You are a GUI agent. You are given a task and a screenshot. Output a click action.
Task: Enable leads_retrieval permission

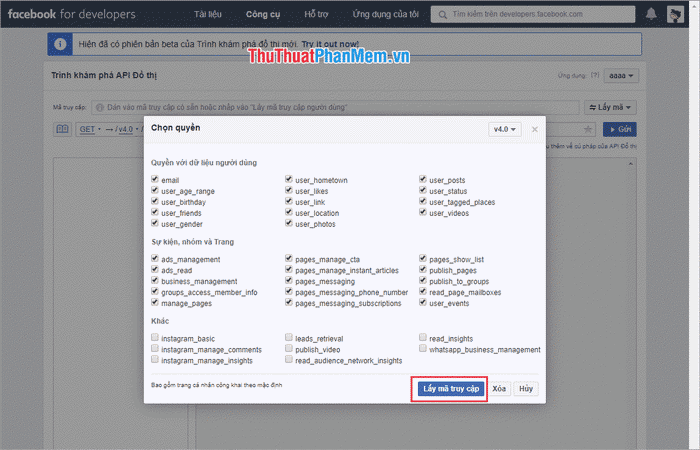289,338
